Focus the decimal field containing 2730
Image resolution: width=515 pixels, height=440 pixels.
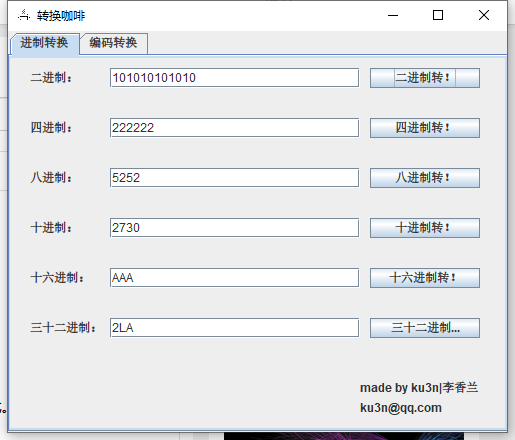pos(234,228)
